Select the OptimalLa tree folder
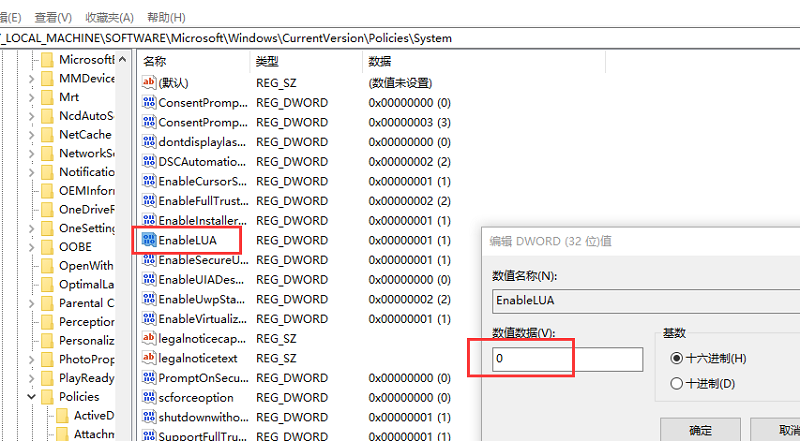800x441 pixels. pos(87,284)
